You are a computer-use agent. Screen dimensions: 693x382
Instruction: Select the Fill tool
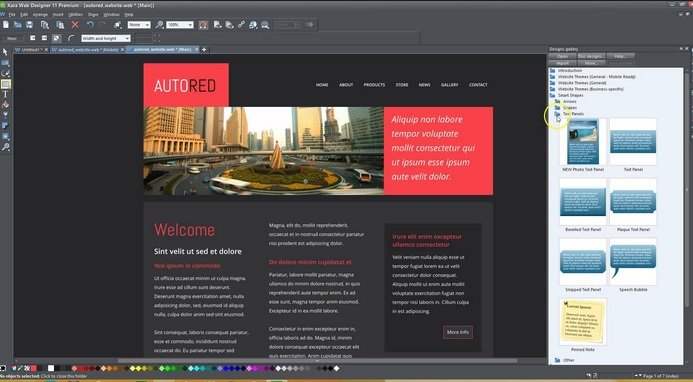pyautogui.click(x=5, y=105)
